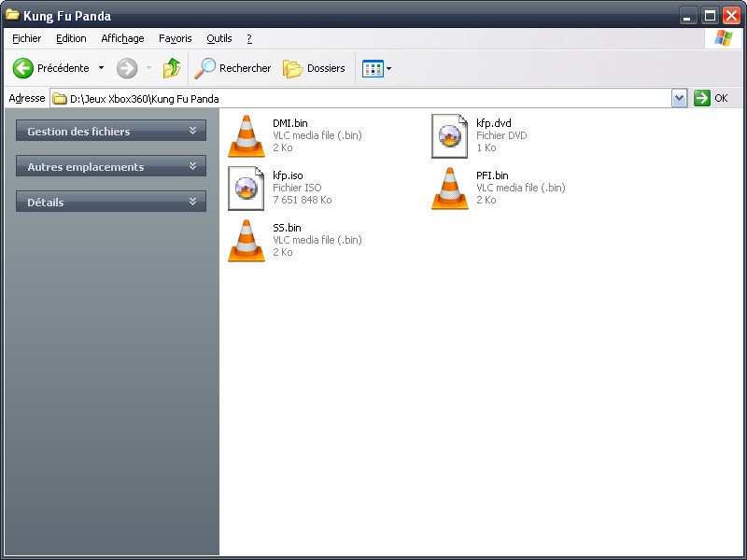Expand the Autres emplacements panel
This screenshot has width=747, height=560.
click(111, 166)
